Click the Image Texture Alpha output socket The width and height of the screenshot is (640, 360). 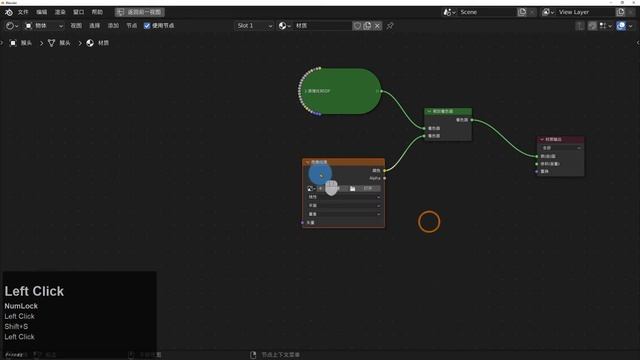(384, 178)
